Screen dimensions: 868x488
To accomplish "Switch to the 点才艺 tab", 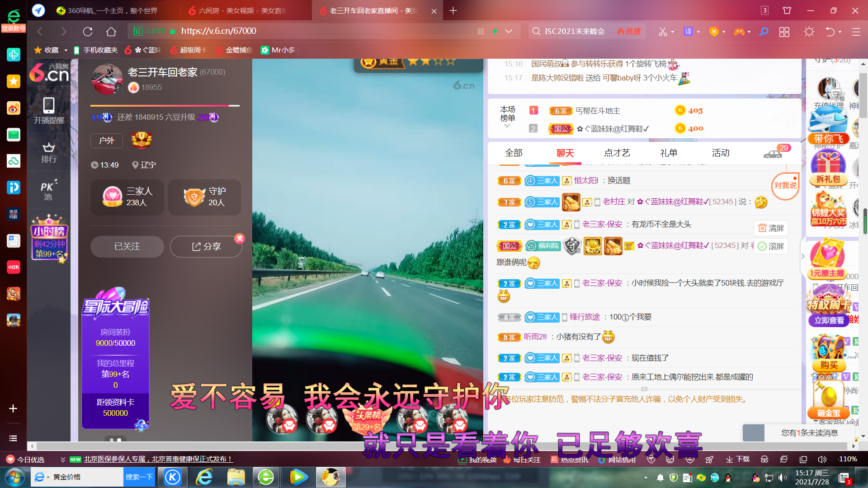I will [x=617, y=153].
